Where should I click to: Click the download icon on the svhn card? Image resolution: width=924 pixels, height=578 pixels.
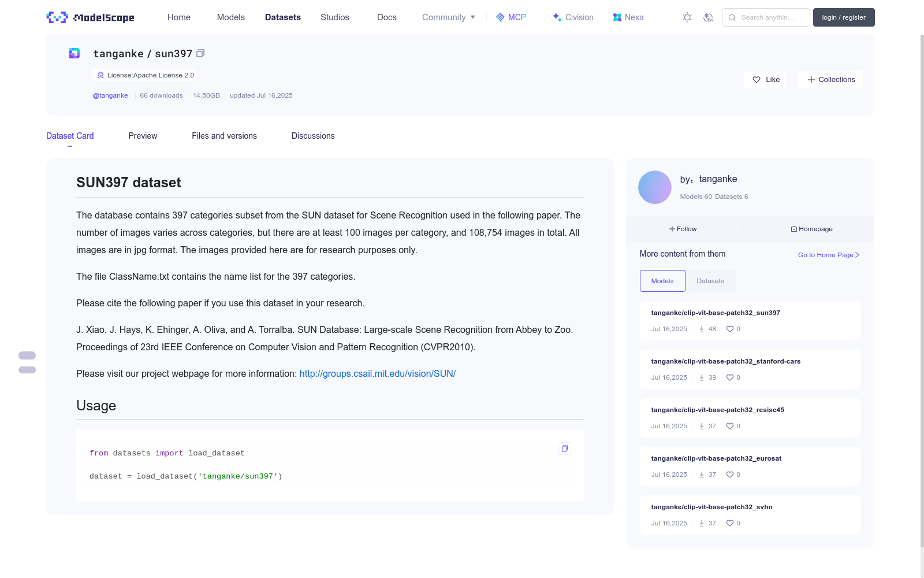[702, 523]
